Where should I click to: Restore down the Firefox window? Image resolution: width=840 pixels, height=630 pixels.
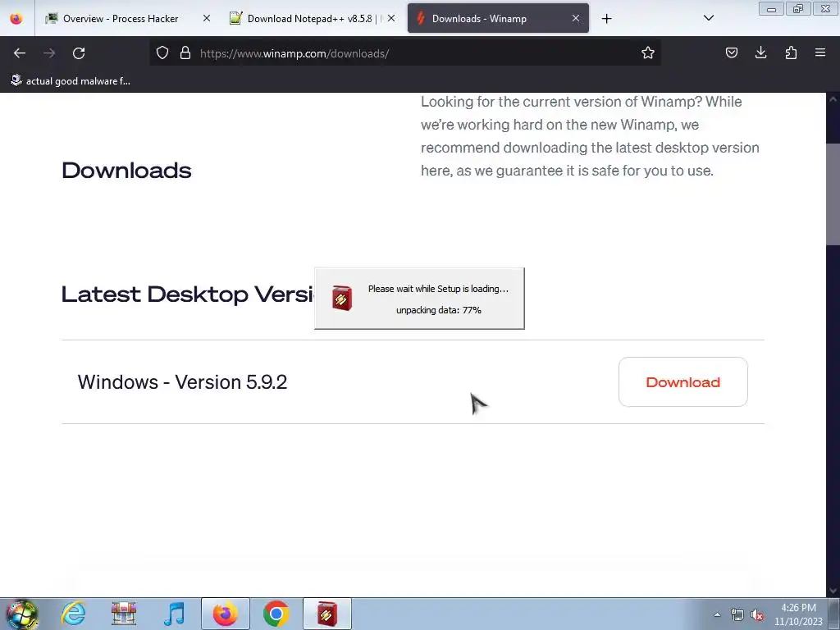click(798, 9)
